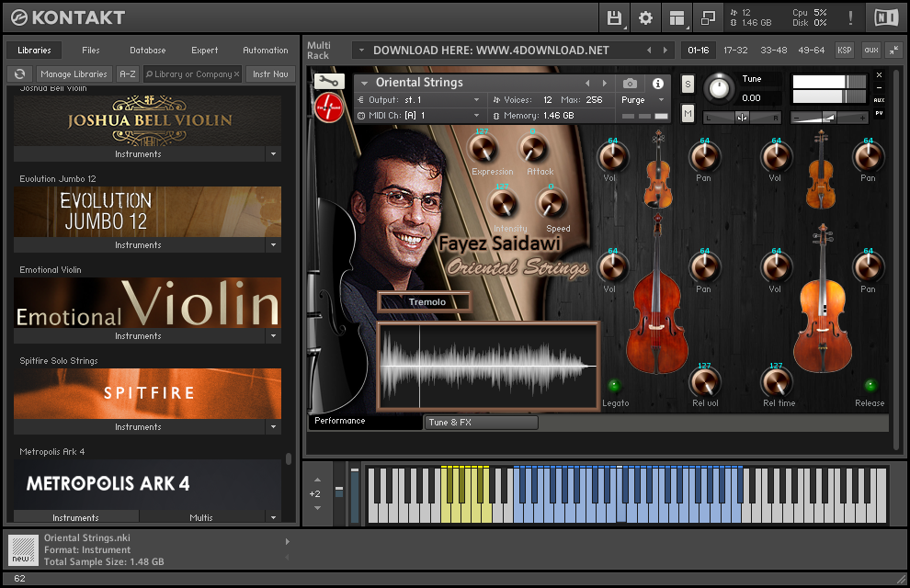Open instrument edit mode with wrench icon

(x=329, y=82)
